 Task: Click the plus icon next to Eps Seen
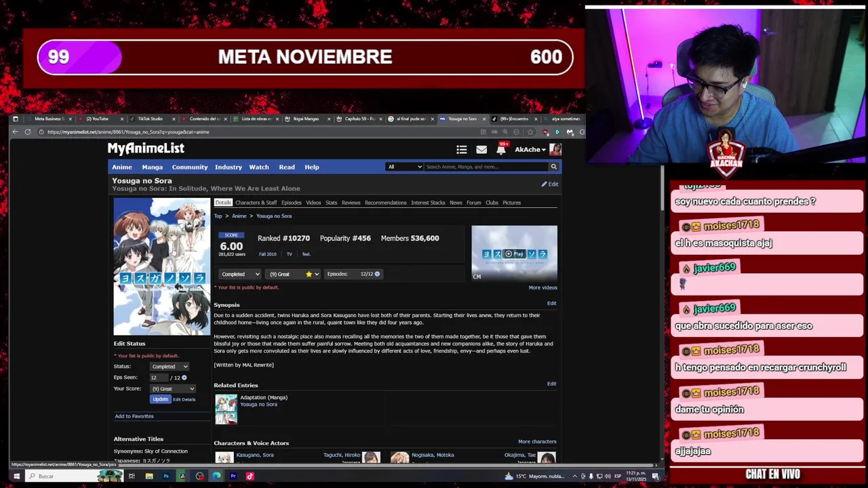click(184, 378)
